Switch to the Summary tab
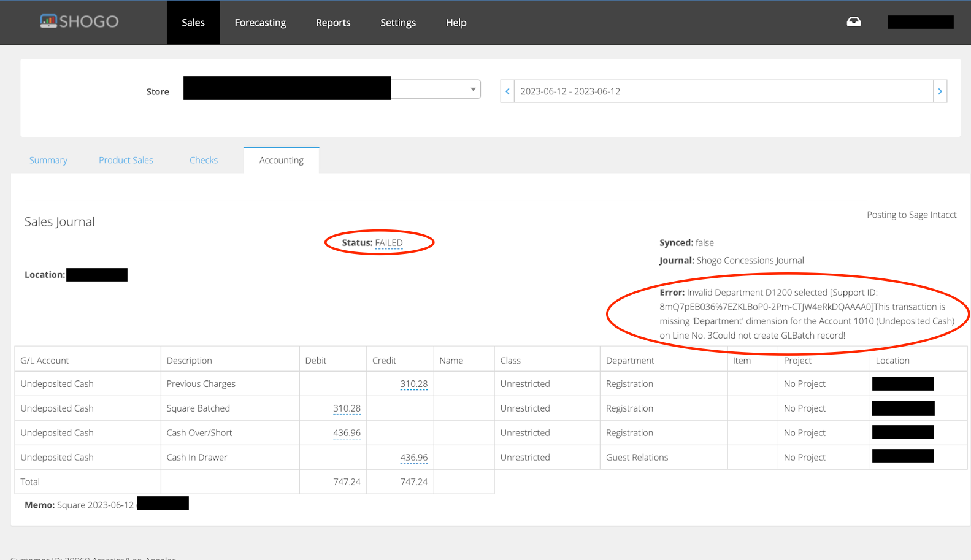Viewport: 971px width, 560px height. (x=48, y=160)
